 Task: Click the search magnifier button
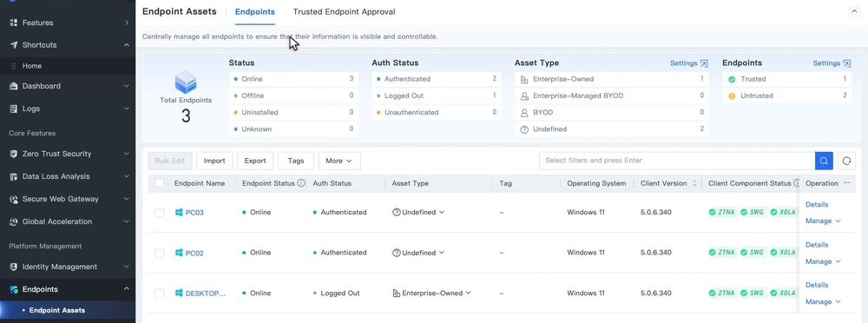824,161
